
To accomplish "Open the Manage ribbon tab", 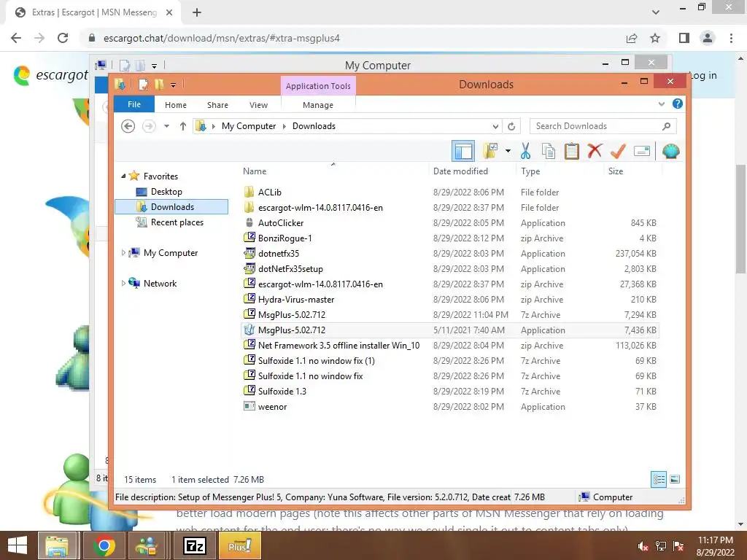I will (x=318, y=105).
